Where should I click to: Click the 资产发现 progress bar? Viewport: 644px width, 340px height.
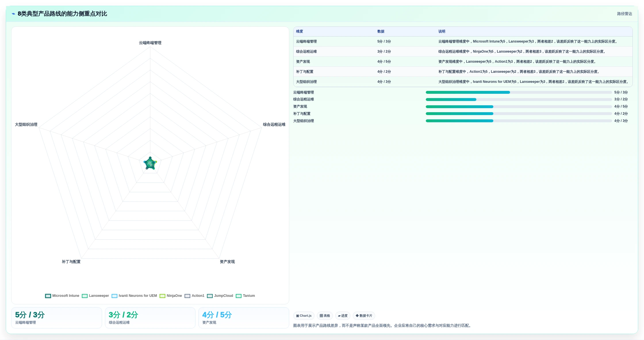tap(519, 107)
